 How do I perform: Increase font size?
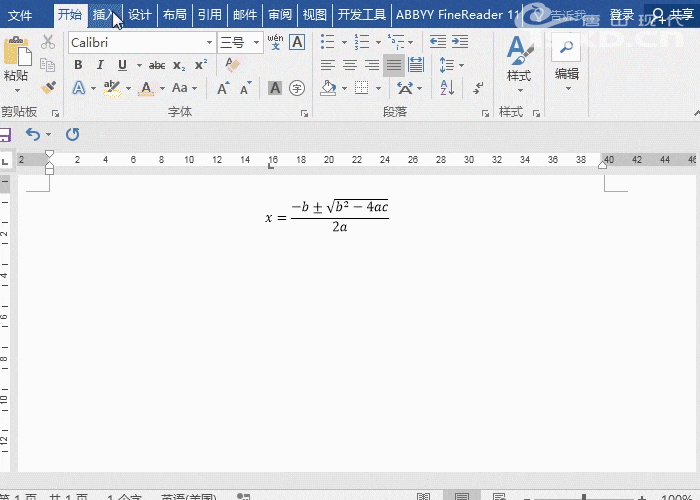[223, 88]
